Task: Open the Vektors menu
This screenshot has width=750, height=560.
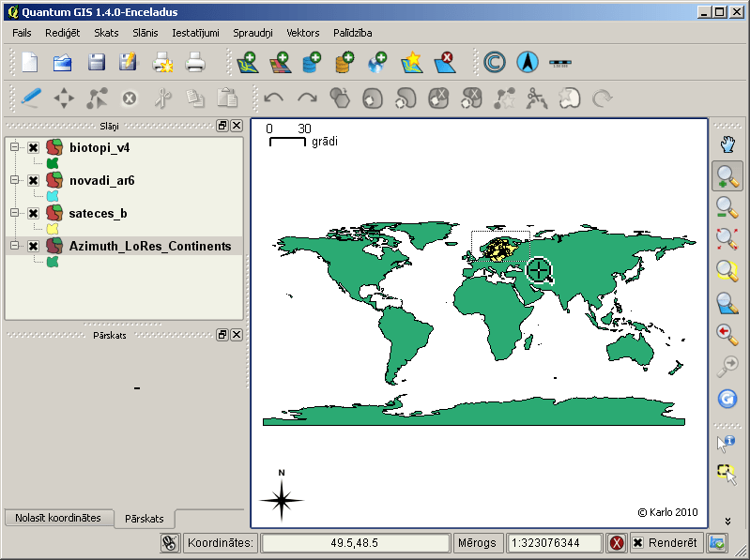Action: (x=303, y=33)
